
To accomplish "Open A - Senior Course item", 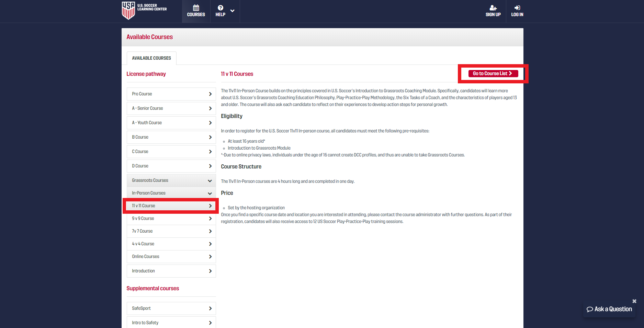I will coord(171,108).
